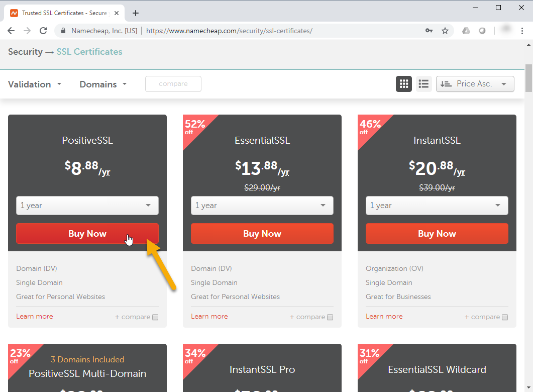The height and width of the screenshot is (392, 533).
Task: Open InstantSSL 1 year duration dropdown
Action: pos(437,206)
